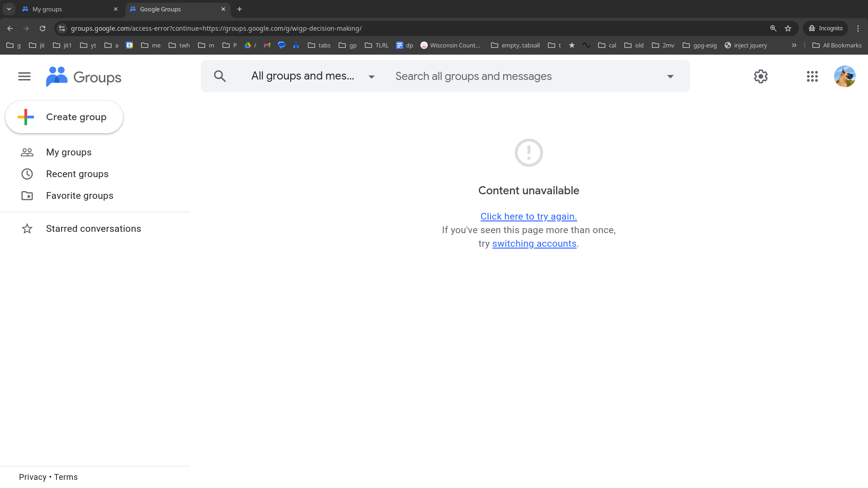This screenshot has height=488, width=868.
Task: Open the Chrome three-dot menu
Action: pyautogui.click(x=858, y=28)
